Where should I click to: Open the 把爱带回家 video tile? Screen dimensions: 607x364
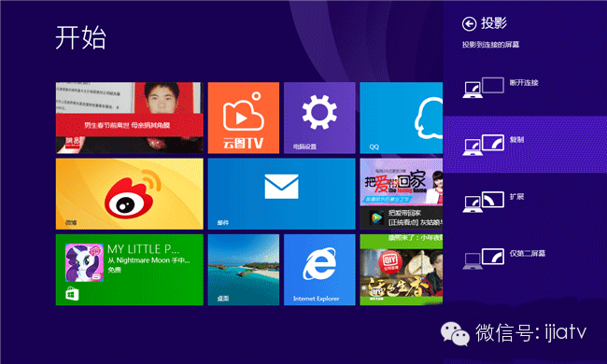tap(401, 194)
